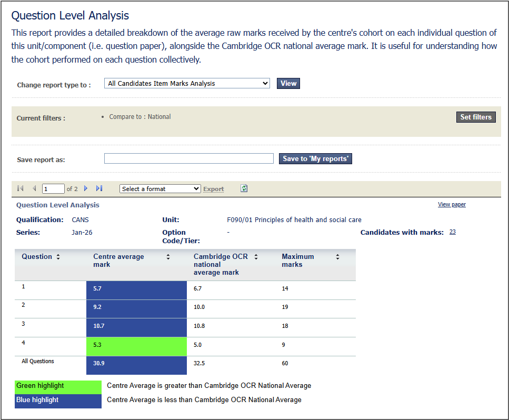Navigate to the previous report page

pos(34,188)
